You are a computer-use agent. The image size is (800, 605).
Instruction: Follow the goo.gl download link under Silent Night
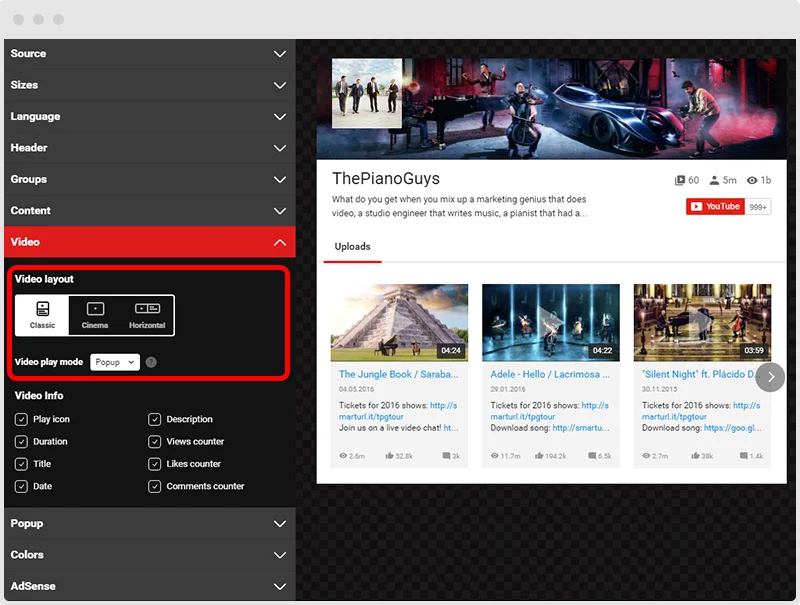733,428
